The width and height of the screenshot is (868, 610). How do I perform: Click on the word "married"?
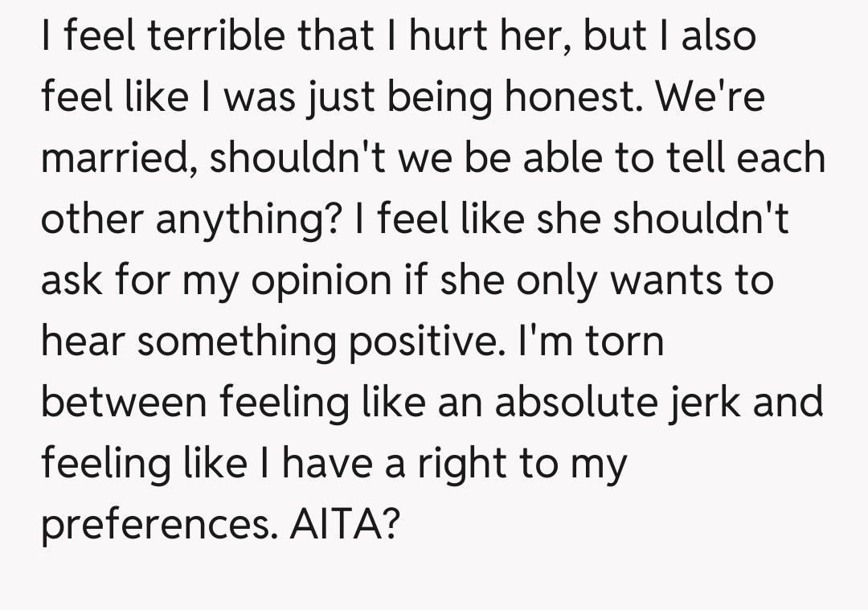(120, 160)
